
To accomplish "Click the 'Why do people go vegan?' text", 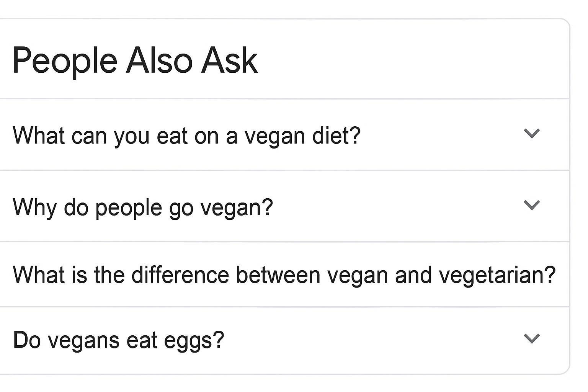I will (x=143, y=207).
